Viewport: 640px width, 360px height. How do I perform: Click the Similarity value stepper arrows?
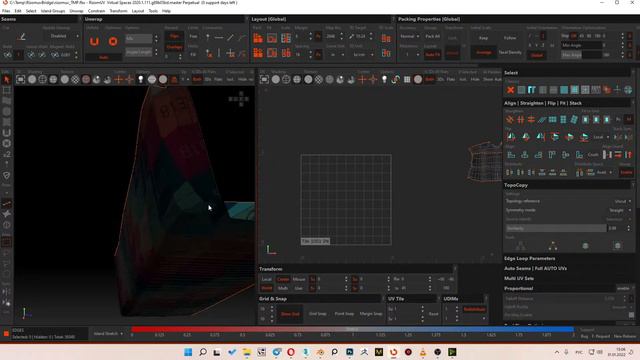coord(629,228)
